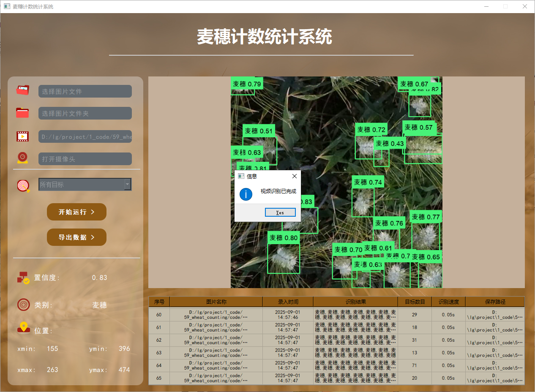The height and width of the screenshot is (392, 535).
Task: Click the video path field D:/lg/project
Action: point(85,136)
